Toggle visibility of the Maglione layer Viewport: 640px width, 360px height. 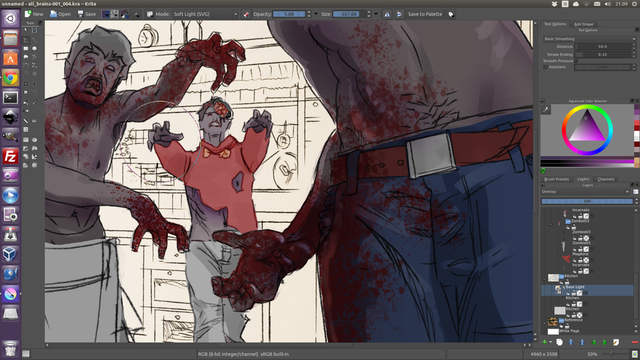click(574, 261)
